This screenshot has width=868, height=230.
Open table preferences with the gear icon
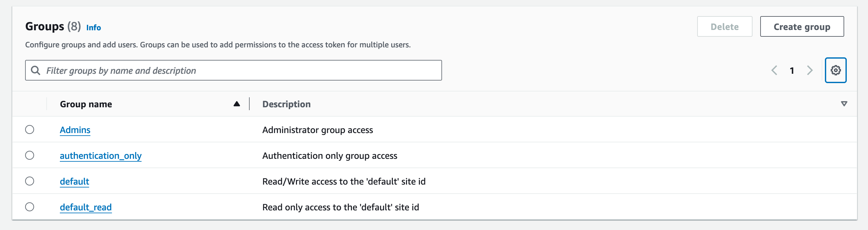click(x=835, y=70)
